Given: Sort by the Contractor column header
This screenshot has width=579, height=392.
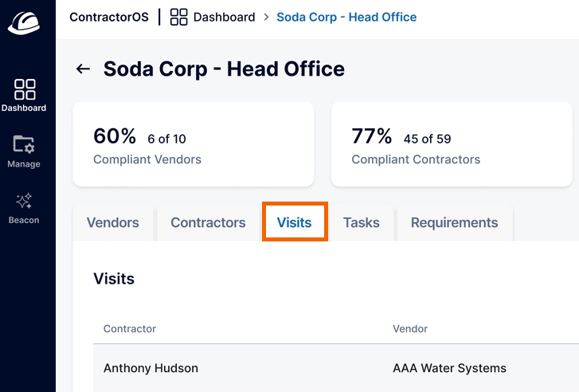Looking at the screenshot, I should pos(130,328).
